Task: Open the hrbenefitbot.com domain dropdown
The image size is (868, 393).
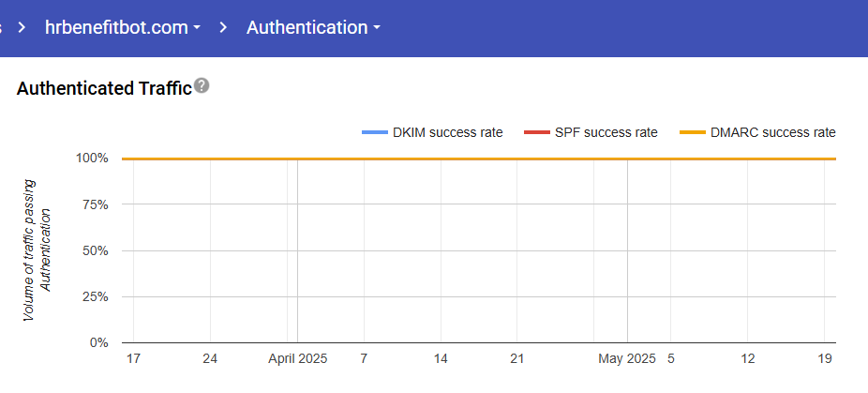Action: click(x=122, y=27)
